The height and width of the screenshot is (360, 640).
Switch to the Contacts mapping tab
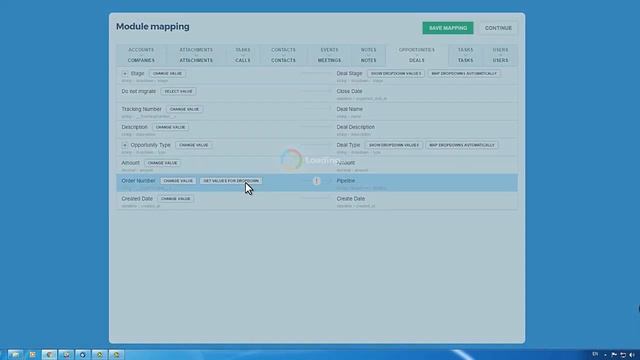[283, 55]
